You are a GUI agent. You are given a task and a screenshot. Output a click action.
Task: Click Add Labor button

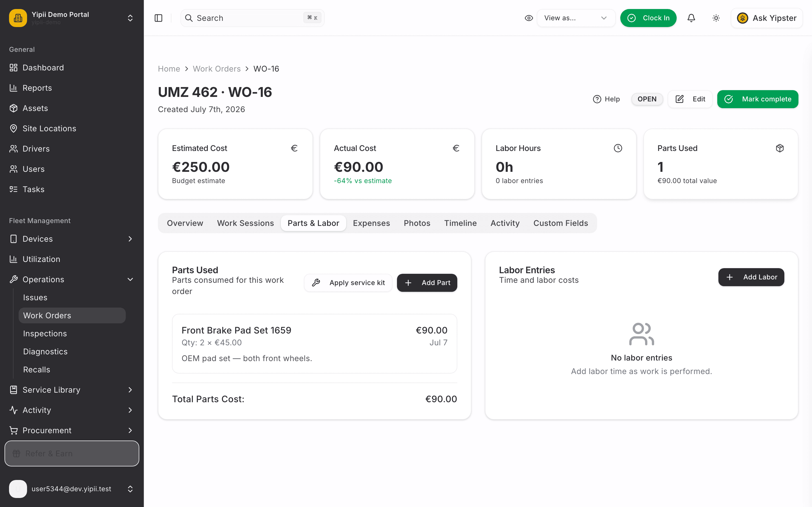pyautogui.click(x=751, y=277)
